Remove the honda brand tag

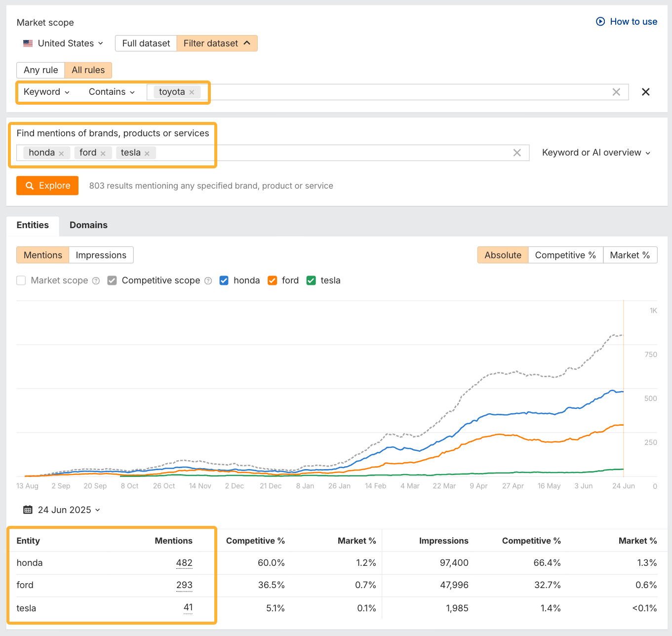point(61,153)
